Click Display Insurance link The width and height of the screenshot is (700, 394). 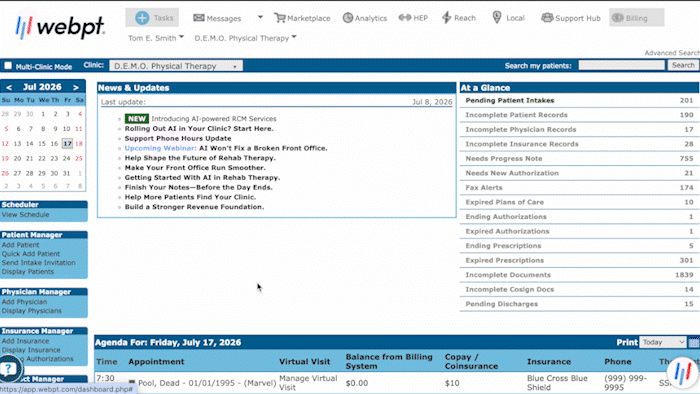coord(31,350)
